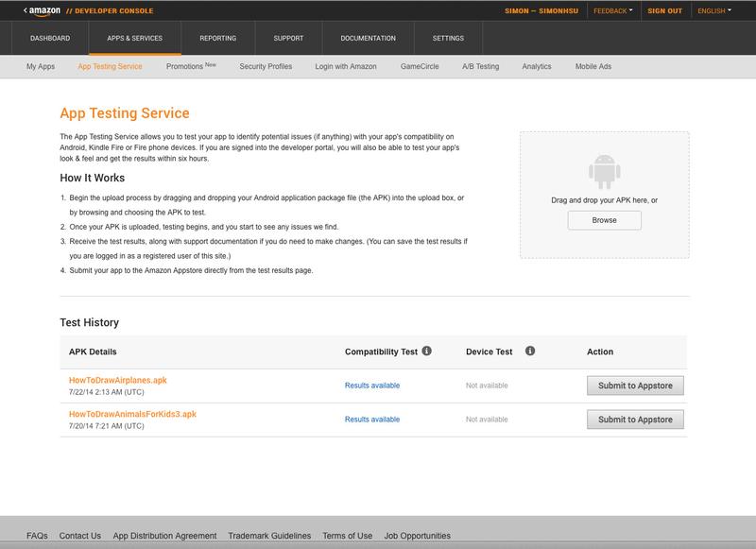Select App Testing Service submenu item

[x=110, y=66]
